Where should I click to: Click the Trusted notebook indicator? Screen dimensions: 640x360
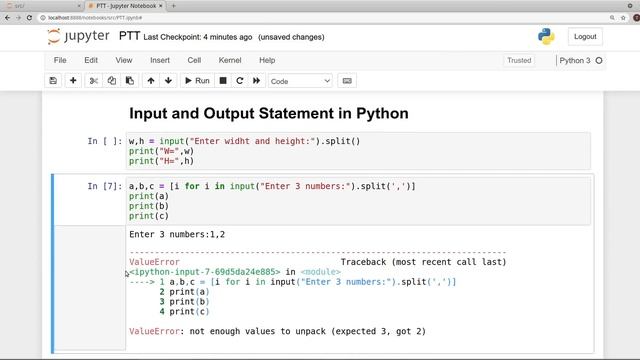(519, 60)
